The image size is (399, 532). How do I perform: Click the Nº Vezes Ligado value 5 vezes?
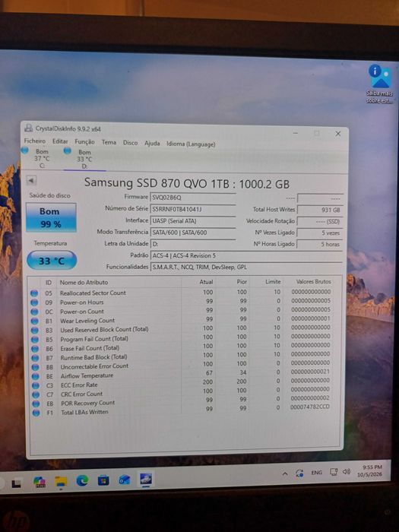[320, 233]
